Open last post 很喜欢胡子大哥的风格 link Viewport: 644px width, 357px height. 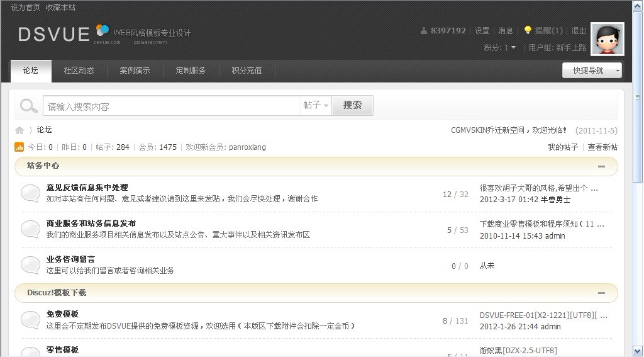(538, 188)
